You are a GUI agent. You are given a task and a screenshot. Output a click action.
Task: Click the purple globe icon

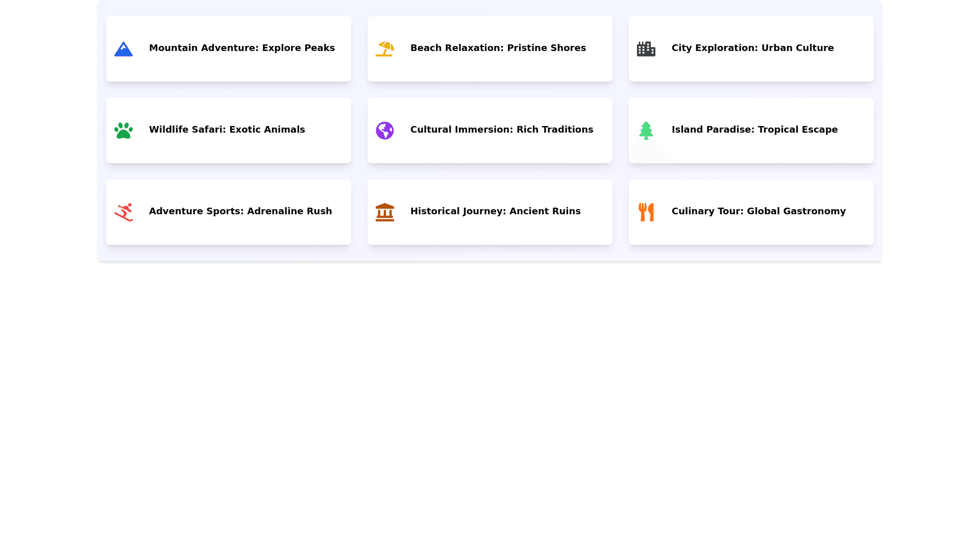385,131
